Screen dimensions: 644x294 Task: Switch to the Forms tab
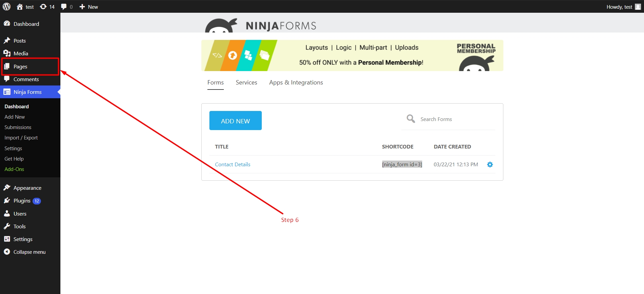pos(215,82)
